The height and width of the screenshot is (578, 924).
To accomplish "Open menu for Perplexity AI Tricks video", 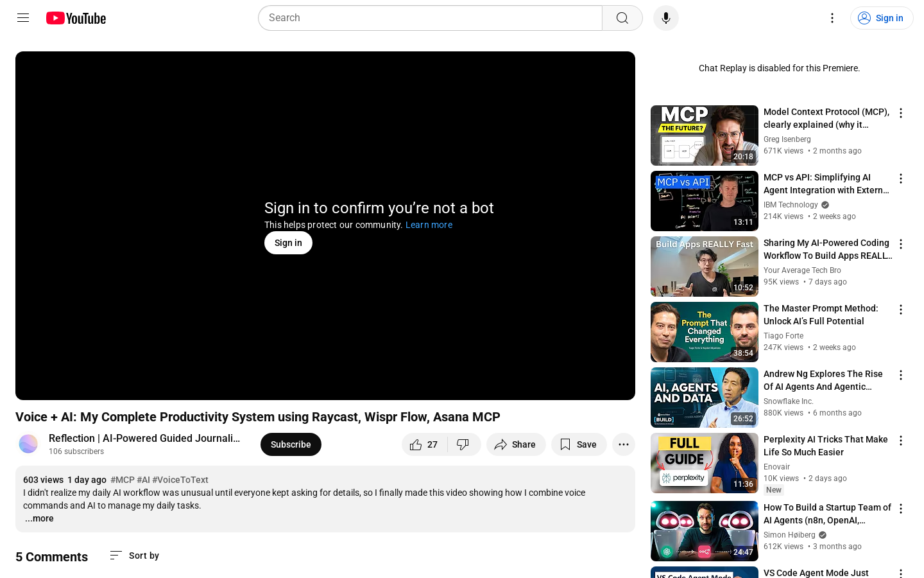I will [901, 441].
